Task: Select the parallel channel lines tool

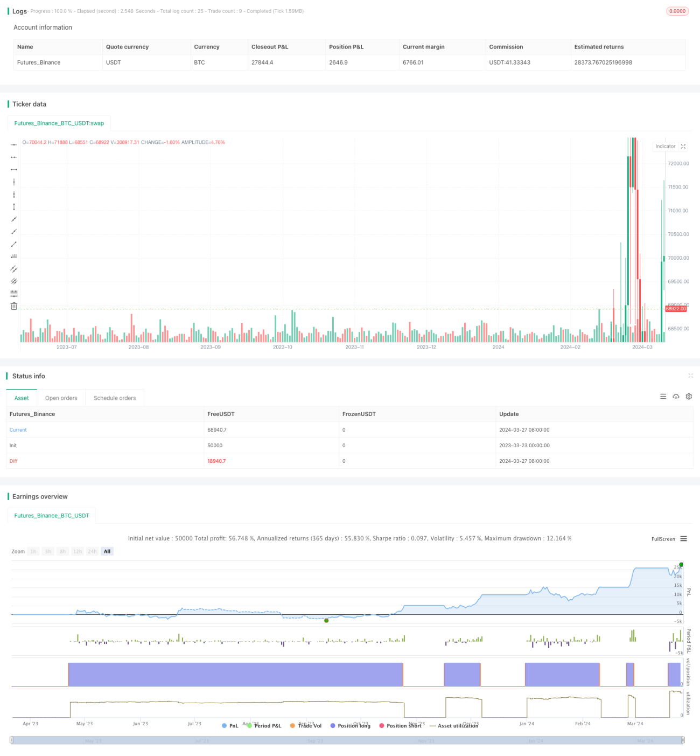Action: pyautogui.click(x=14, y=269)
